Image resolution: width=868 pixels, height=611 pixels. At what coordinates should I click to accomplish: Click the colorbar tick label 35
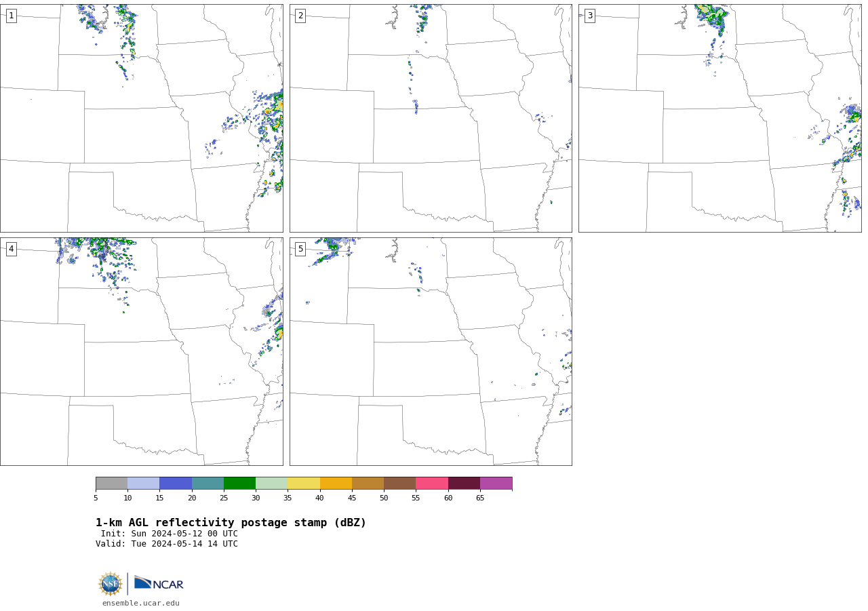click(x=288, y=498)
